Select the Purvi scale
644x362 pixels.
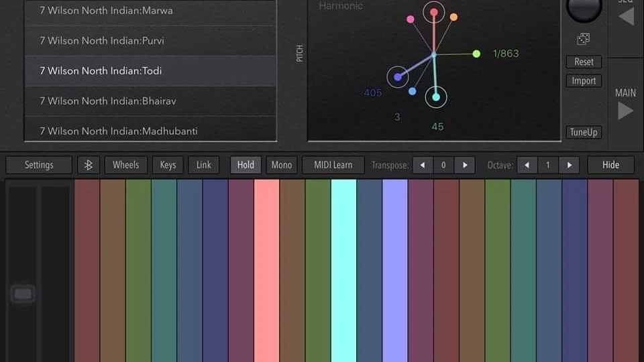tap(150, 41)
